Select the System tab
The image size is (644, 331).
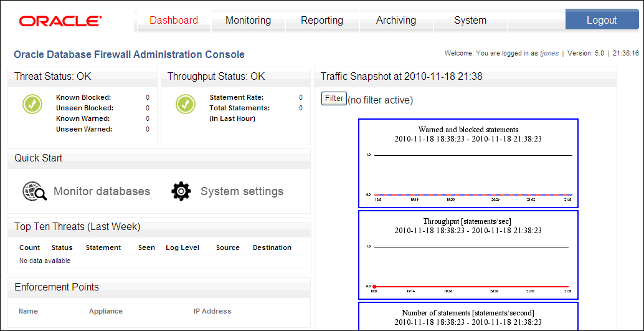(470, 20)
